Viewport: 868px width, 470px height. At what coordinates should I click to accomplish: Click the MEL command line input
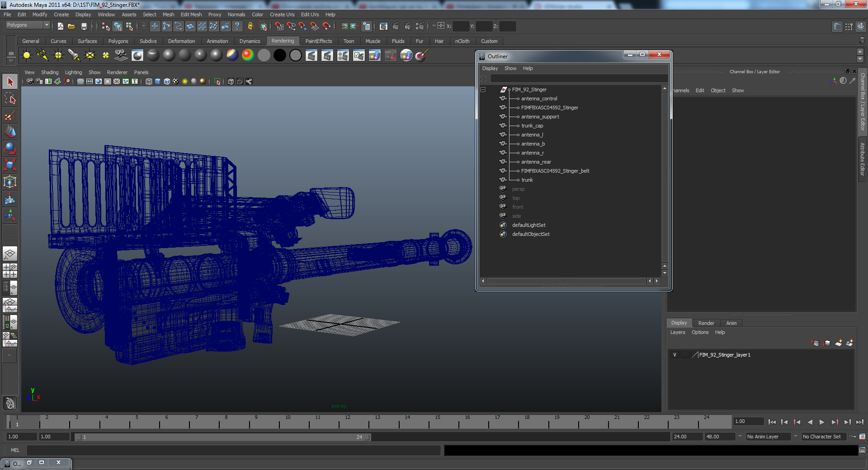(234, 450)
